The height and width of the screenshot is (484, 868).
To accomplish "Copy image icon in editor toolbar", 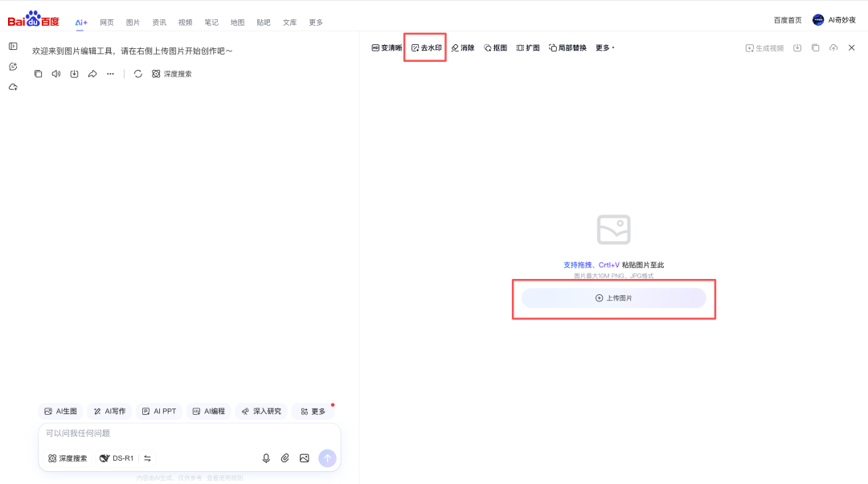I will click(x=816, y=47).
